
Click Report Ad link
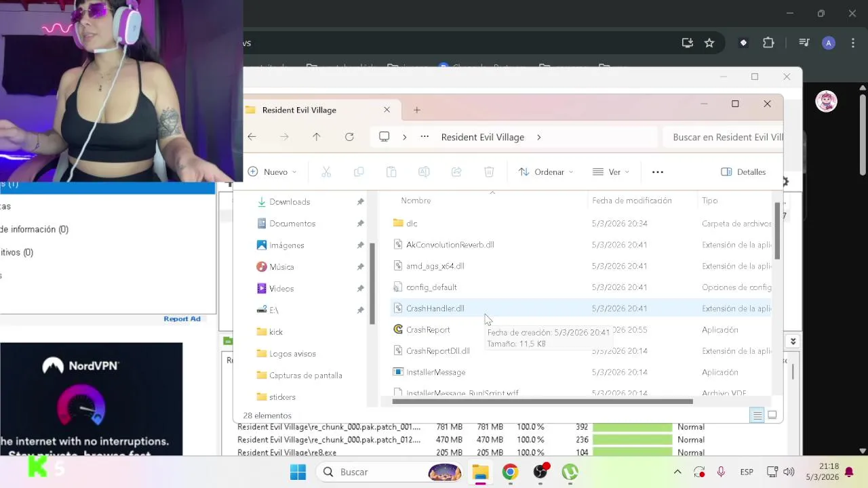click(x=182, y=319)
